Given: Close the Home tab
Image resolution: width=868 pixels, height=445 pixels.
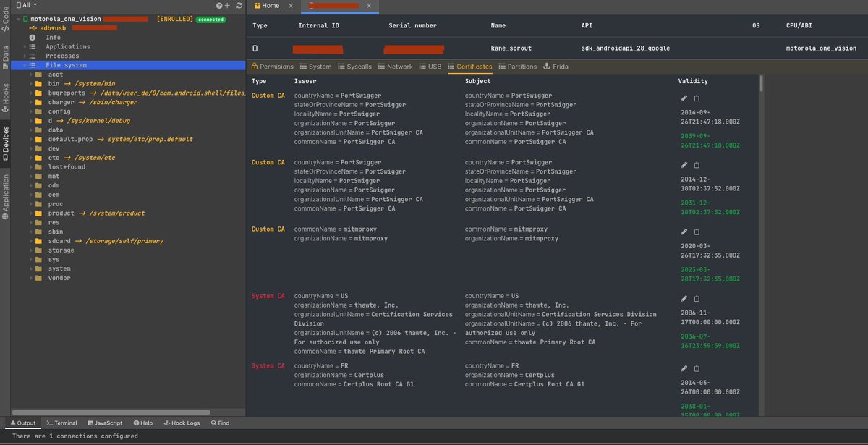Looking at the screenshot, I should pyautogui.click(x=291, y=5).
